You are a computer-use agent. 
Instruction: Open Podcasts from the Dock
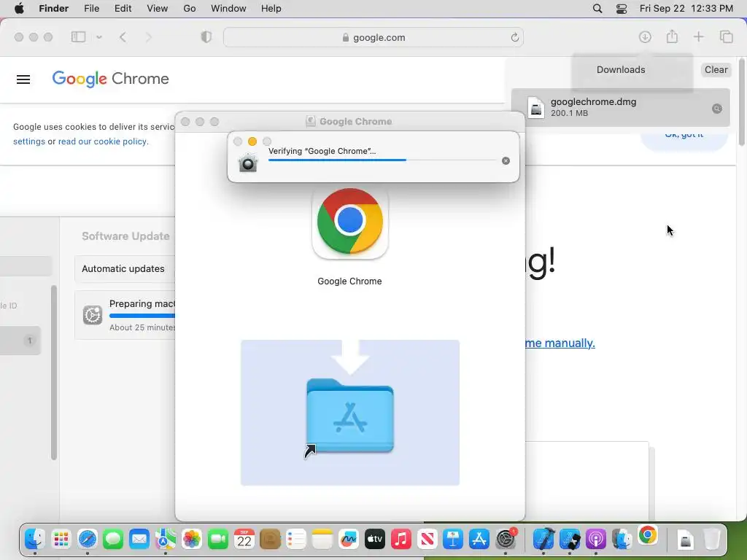tap(595, 539)
